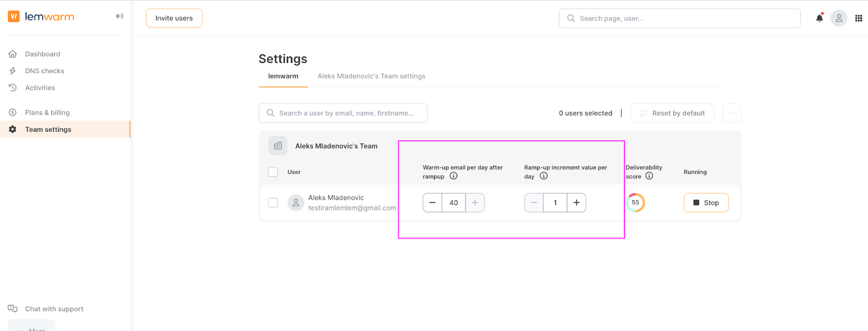Tick the checkbox for Aleks Mladenovic
The image size is (868, 331).
coord(273,203)
